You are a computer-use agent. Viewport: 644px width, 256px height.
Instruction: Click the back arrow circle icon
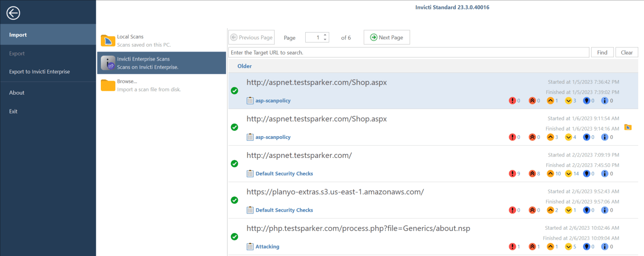(13, 14)
